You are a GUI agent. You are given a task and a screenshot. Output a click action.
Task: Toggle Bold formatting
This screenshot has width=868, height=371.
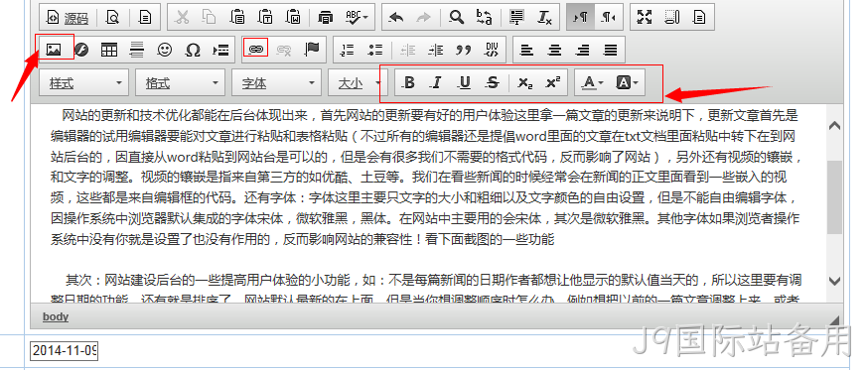click(x=408, y=83)
